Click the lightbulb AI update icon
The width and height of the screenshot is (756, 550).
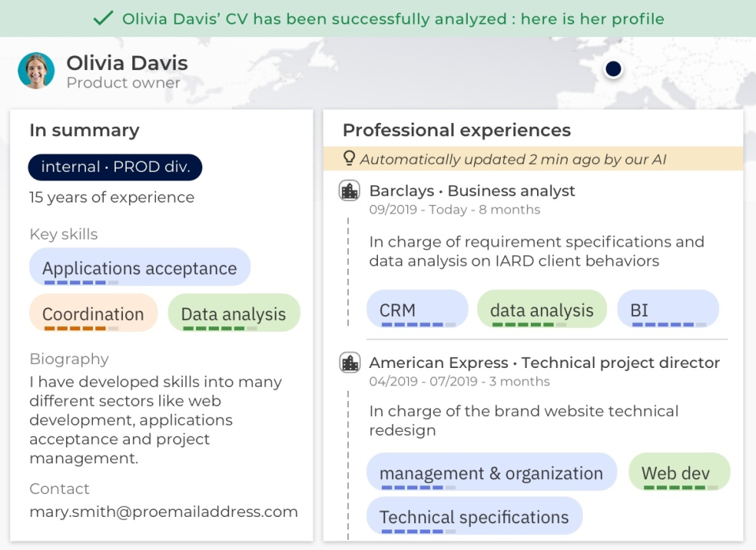point(349,158)
